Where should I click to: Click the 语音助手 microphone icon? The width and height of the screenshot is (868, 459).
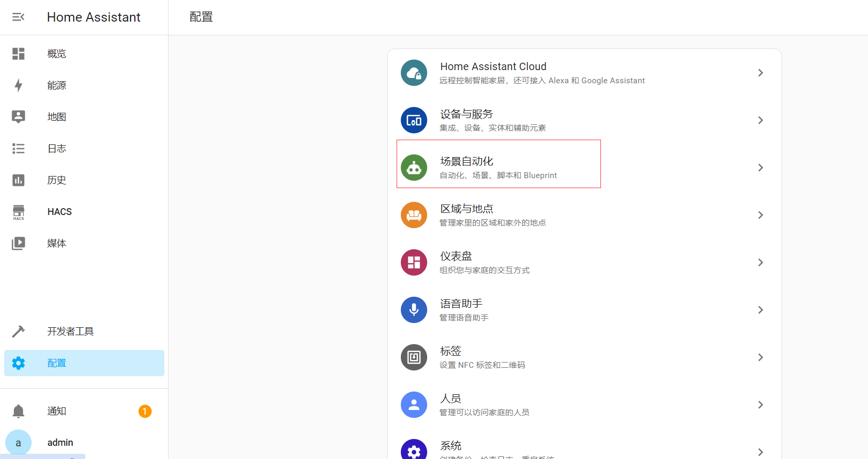(414, 310)
